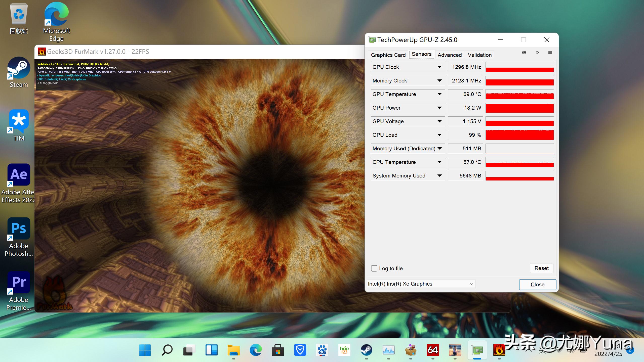The width and height of the screenshot is (644, 362).
Task: Click the Windows Start button
Action: tap(145, 350)
